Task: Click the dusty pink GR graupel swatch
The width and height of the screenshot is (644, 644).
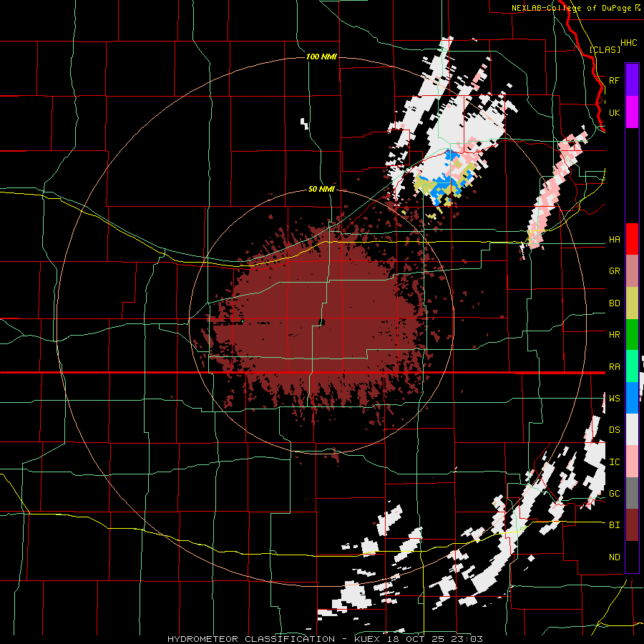Action: (632, 271)
